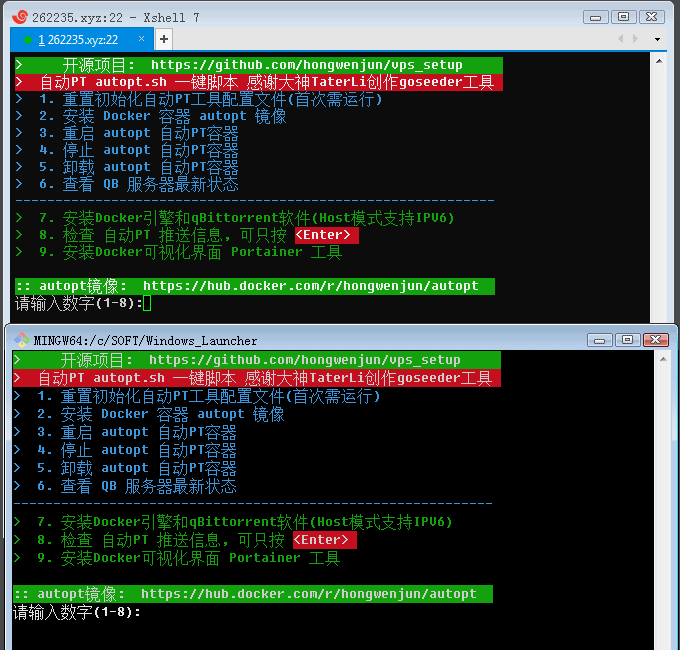Add a new Xshell session tab
The image size is (680, 650).
(164, 39)
